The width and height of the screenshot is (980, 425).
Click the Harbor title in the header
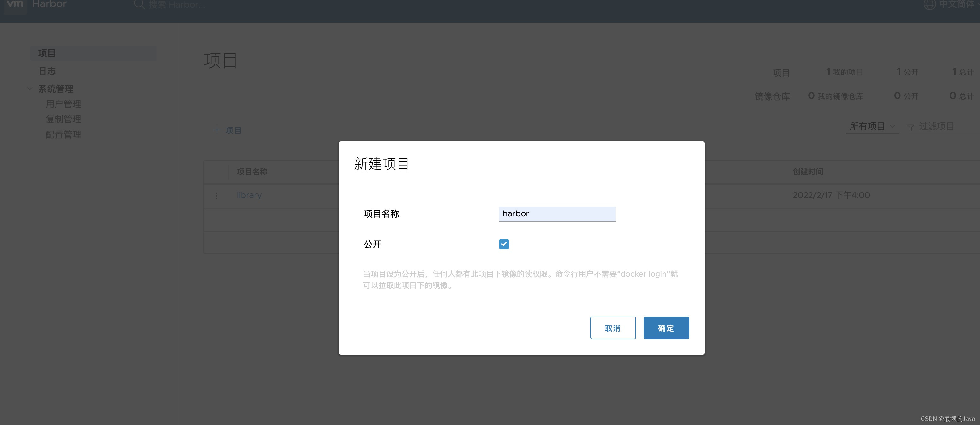coord(50,4)
